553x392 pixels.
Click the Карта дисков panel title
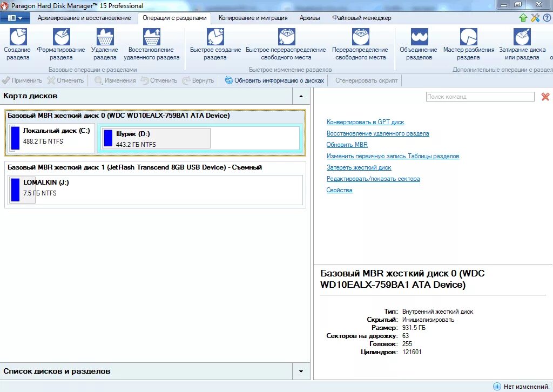[x=30, y=96]
